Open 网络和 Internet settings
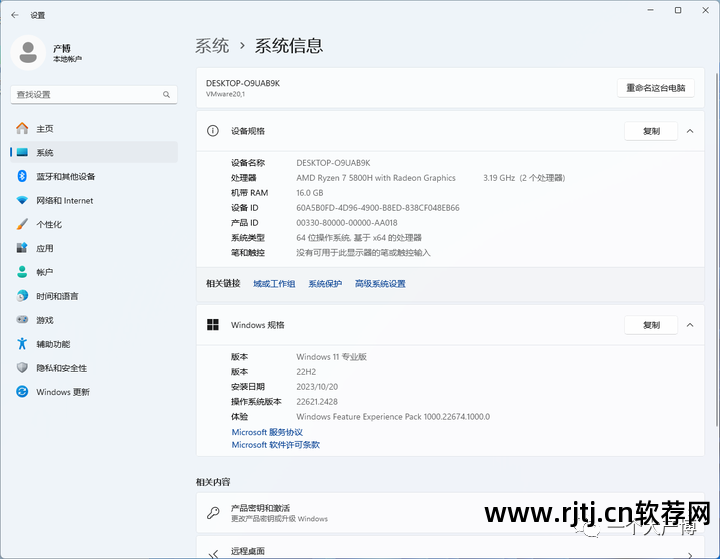 coord(94,200)
